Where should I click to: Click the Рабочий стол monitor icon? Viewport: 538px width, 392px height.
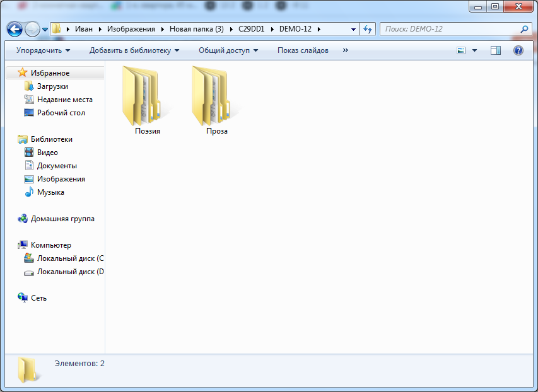pos(29,113)
